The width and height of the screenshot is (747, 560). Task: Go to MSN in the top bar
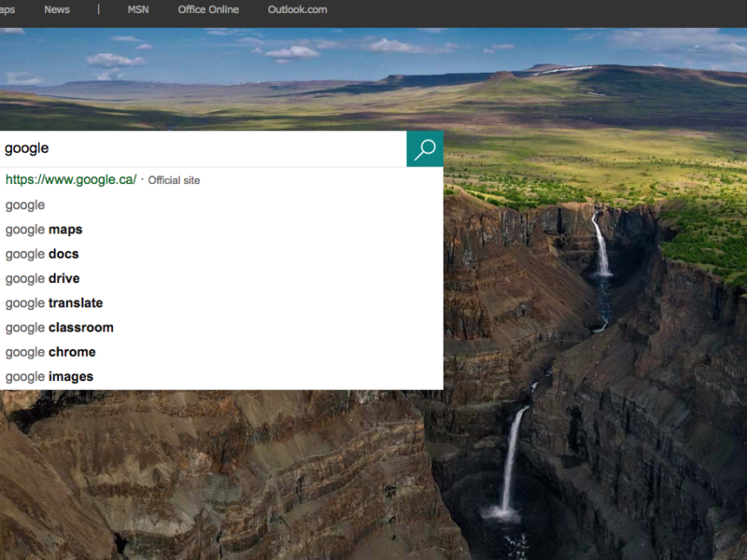tap(138, 9)
